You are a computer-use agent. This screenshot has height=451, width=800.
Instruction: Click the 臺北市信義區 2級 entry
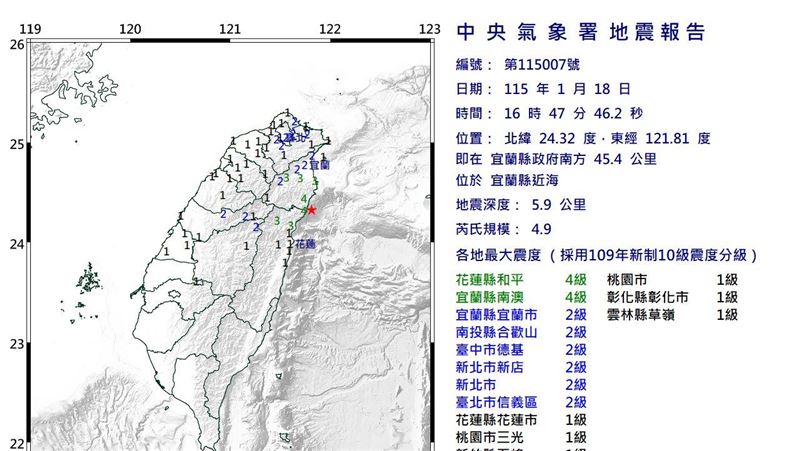tap(521, 402)
